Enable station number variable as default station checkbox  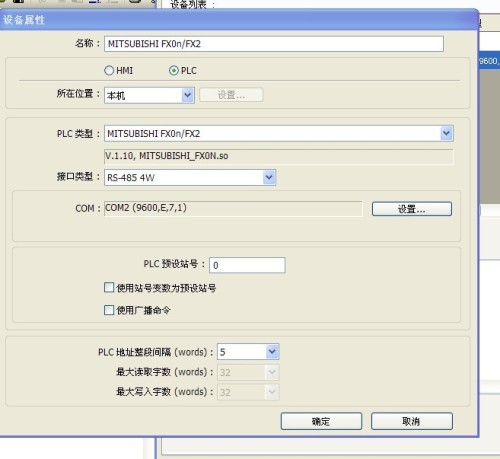tap(109, 287)
